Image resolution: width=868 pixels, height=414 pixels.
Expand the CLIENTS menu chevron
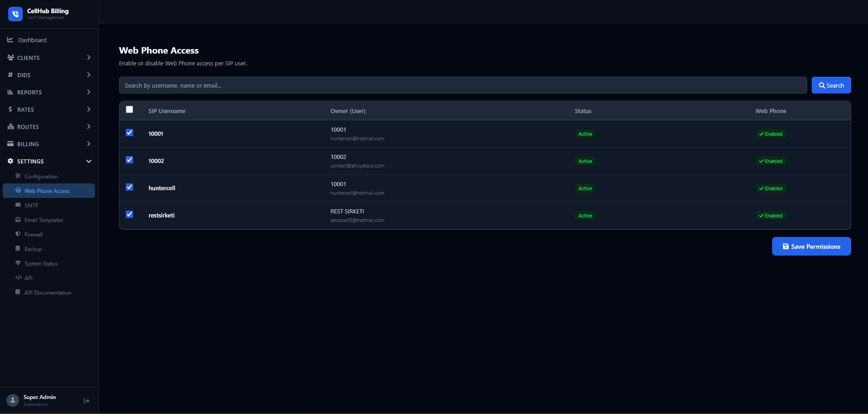click(x=89, y=58)
